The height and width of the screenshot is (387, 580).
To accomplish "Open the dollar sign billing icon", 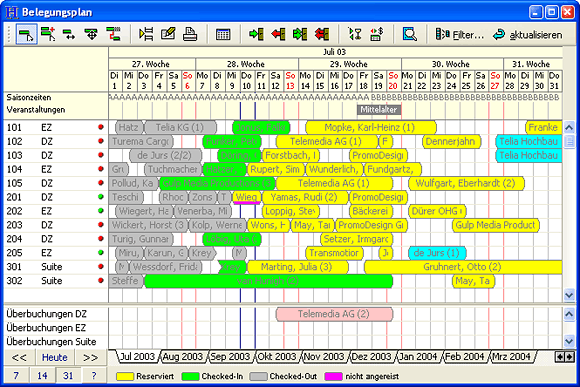I will (377, 34).
